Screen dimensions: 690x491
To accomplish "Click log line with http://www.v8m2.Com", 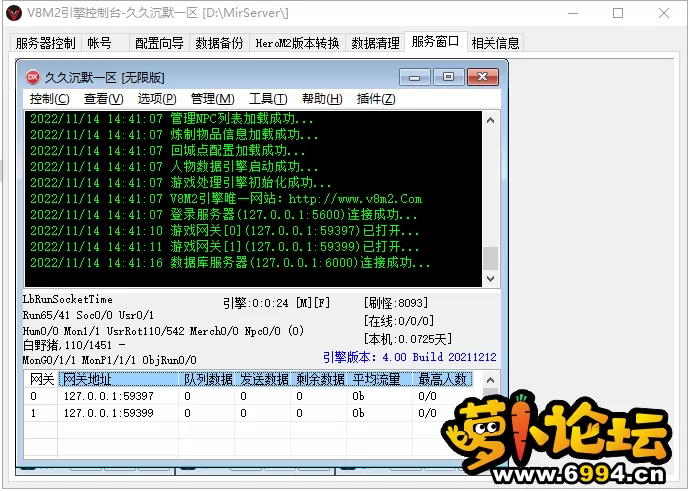I will click(226, 199).
